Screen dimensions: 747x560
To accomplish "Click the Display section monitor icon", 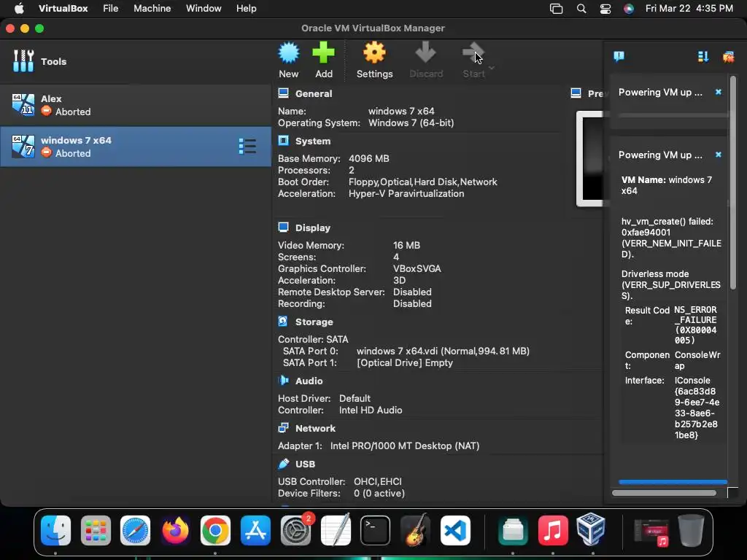I will click(x=284, y=227).
